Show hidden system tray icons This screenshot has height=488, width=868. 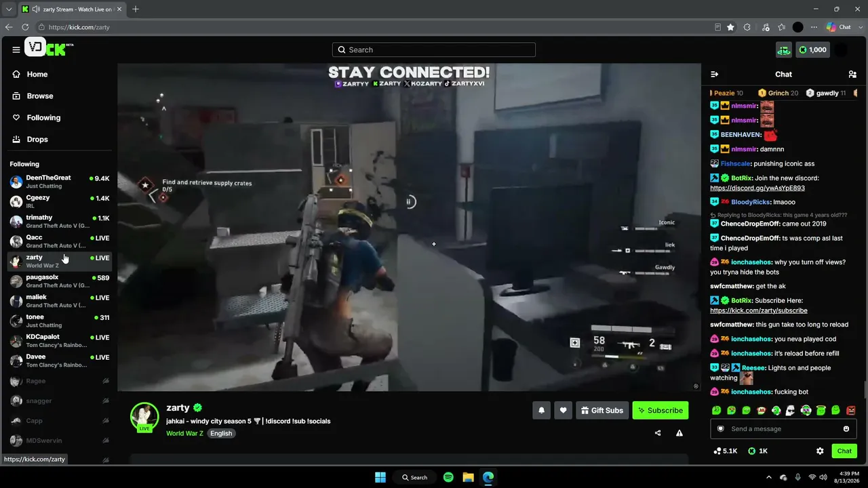point(768,477)
